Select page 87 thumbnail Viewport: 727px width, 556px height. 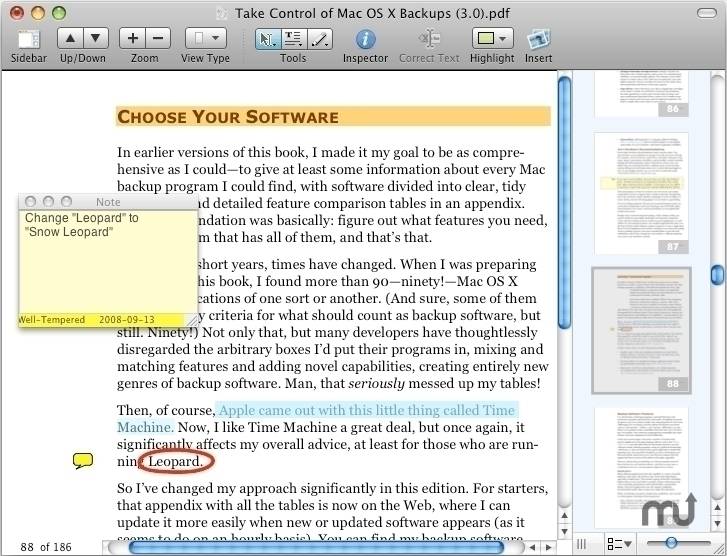pos(641,193)
